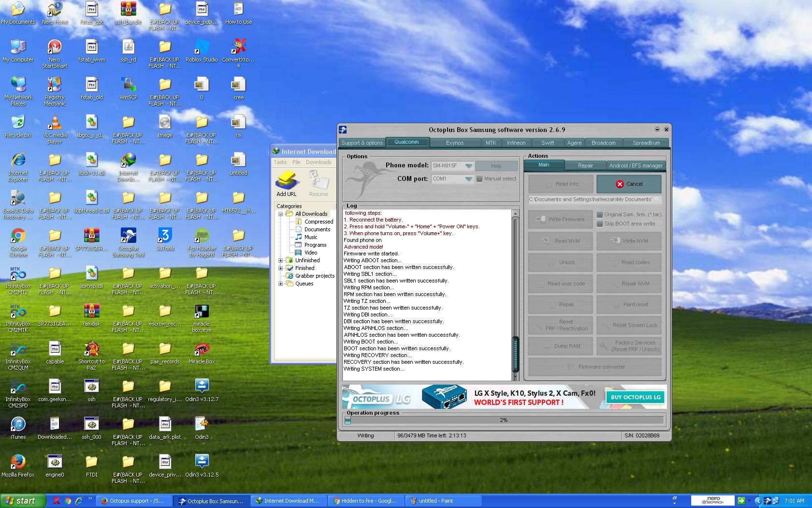Open the Android / EFS manager tab
Screen dimensions: 812x508
[636, 165]
